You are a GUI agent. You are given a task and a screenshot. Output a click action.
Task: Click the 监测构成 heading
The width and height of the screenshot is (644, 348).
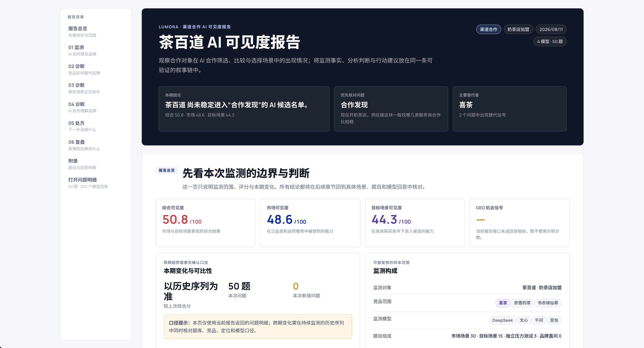[385, 271]
